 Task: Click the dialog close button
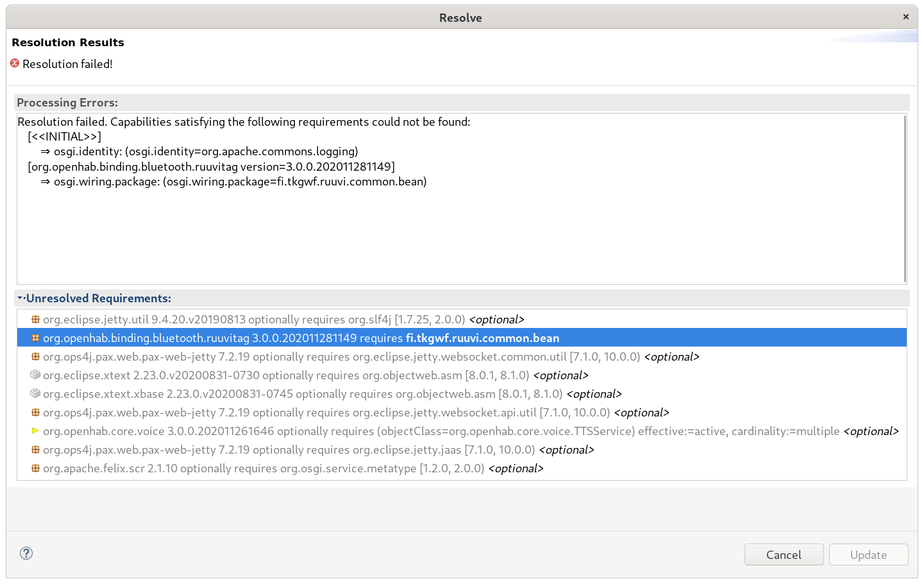click(905, 17)
